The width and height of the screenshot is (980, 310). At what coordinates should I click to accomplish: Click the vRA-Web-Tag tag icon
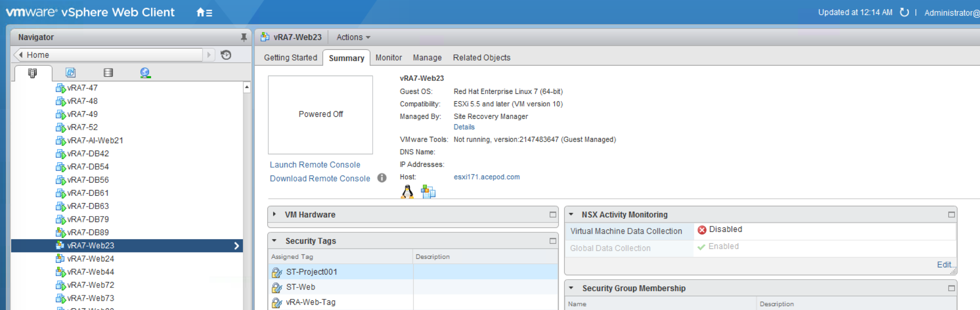(x=277, y=303)
